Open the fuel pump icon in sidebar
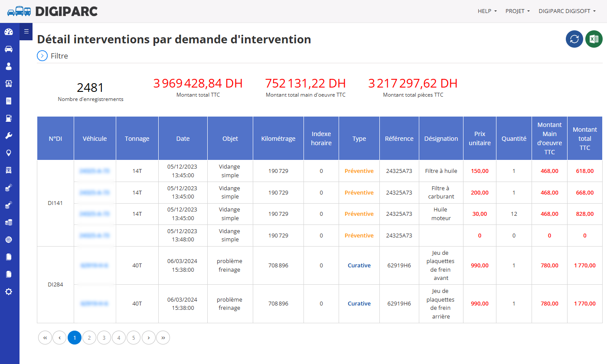The width and height of the screenshot is (607, 364). coord(9,118)
